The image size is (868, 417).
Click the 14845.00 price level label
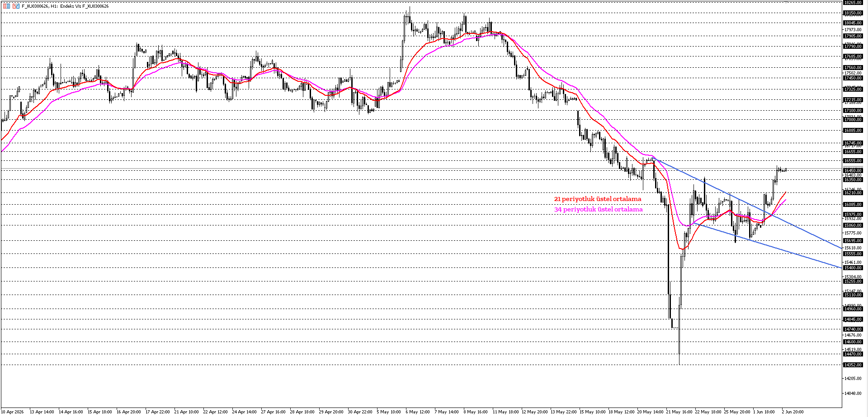click(x=853, y=319)
